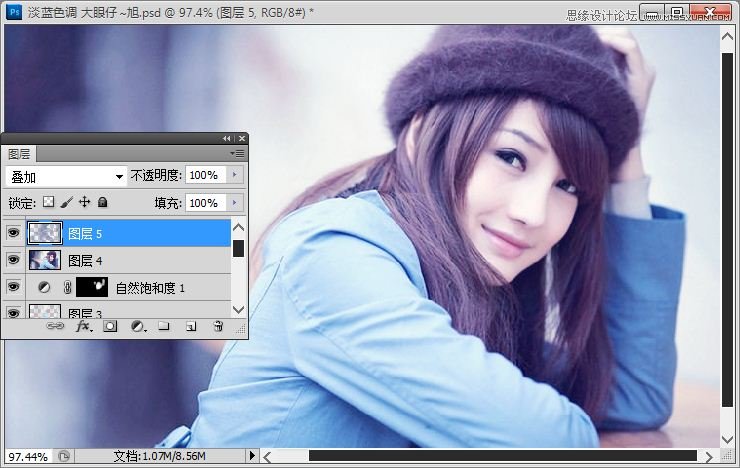This screenshot has height=468, width=740.
Task: Click layers panel resize grip corner
Action: coord(241,329)
